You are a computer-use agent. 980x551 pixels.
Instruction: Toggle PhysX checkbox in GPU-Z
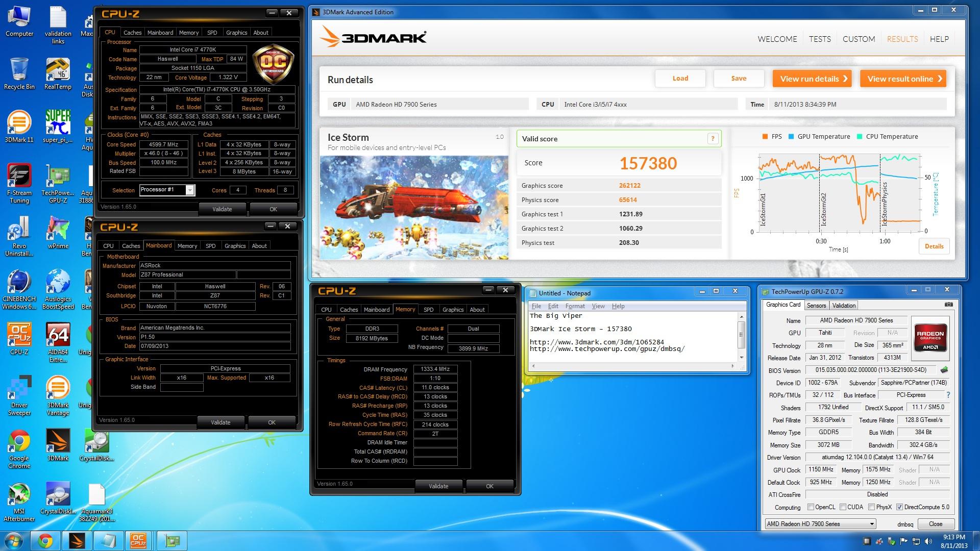(x=872, y=507)
